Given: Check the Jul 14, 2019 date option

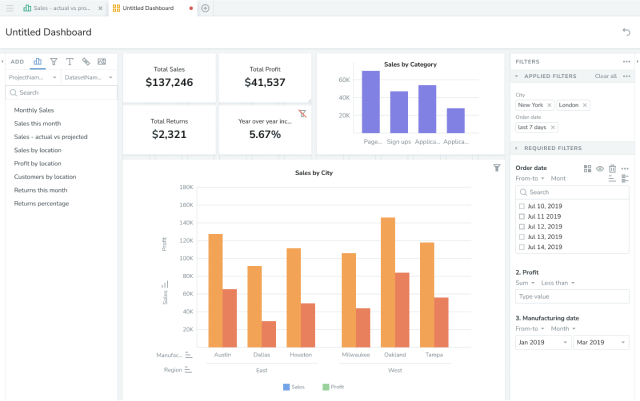Looking at the screenshot, I should (522, 246).
